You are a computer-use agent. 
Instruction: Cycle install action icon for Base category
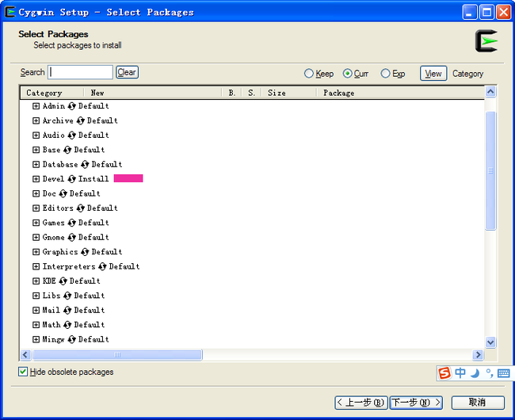click(x=67, y=150)
